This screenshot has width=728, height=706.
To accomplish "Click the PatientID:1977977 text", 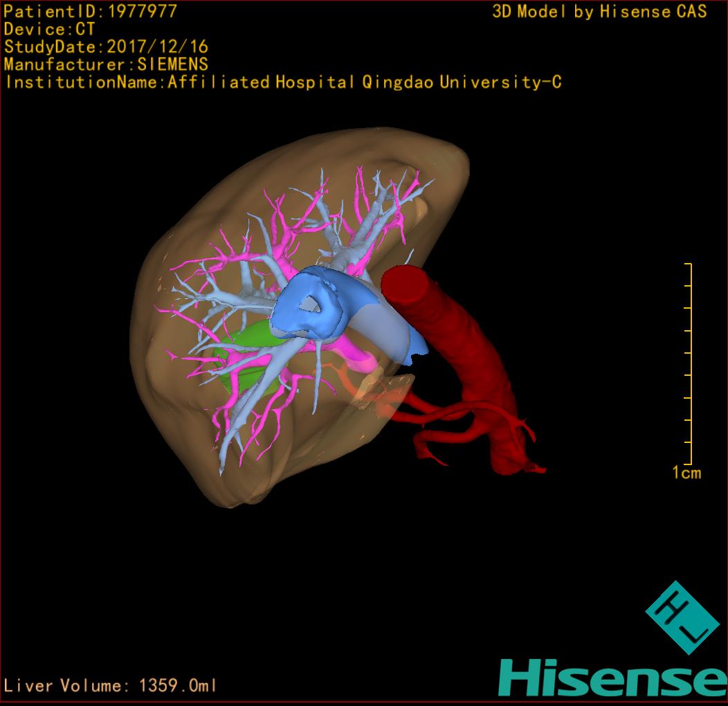I will click(x=90, y=11).
